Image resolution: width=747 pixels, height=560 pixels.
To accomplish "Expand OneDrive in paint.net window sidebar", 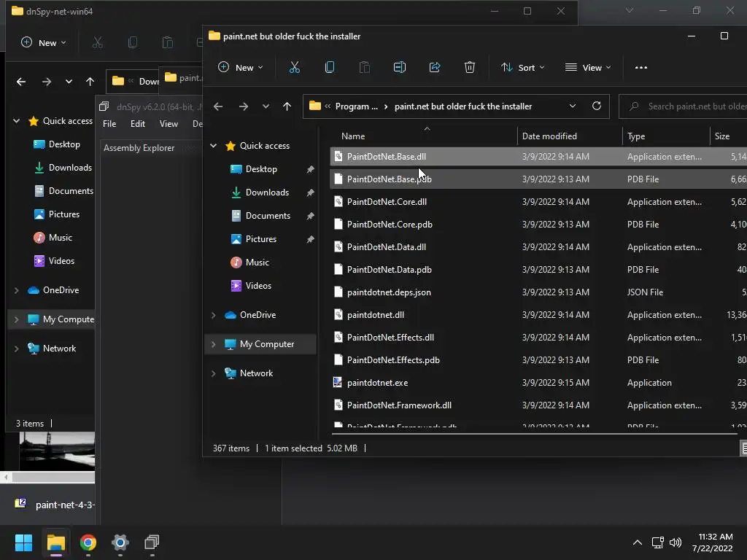I will point(214,315).
